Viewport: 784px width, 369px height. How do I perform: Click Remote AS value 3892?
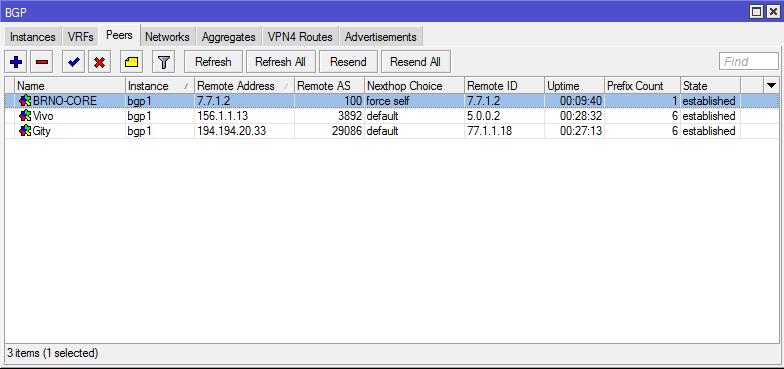click(350, 116)
